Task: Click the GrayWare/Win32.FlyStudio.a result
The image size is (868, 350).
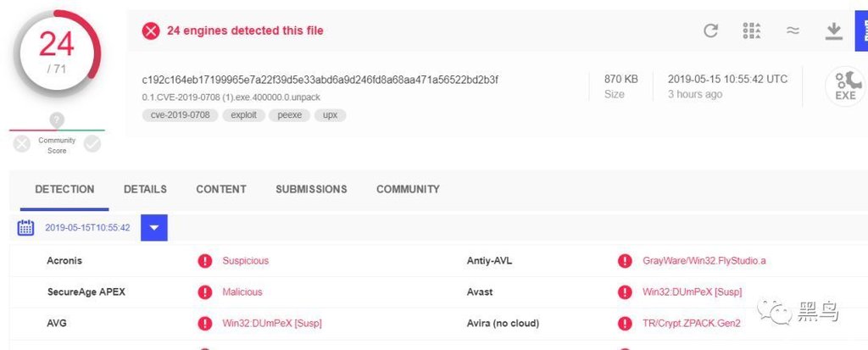Action: coord(704,261)
